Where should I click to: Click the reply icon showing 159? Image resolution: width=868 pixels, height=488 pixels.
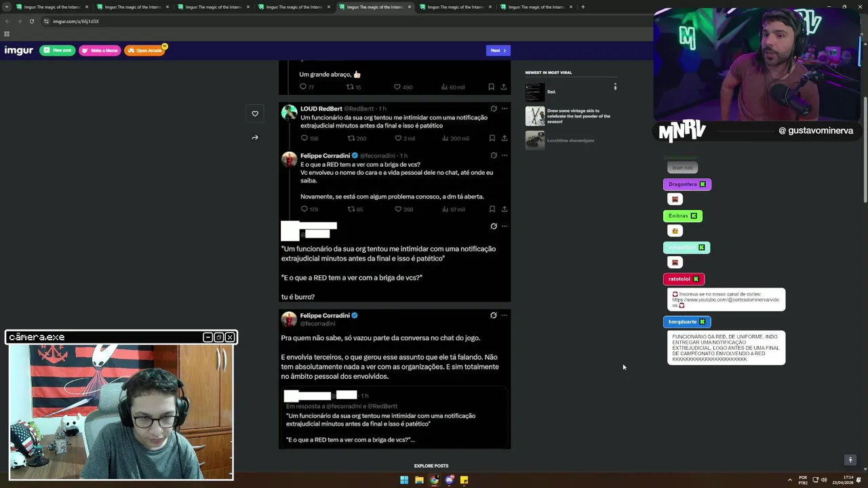tap(304, 138)
